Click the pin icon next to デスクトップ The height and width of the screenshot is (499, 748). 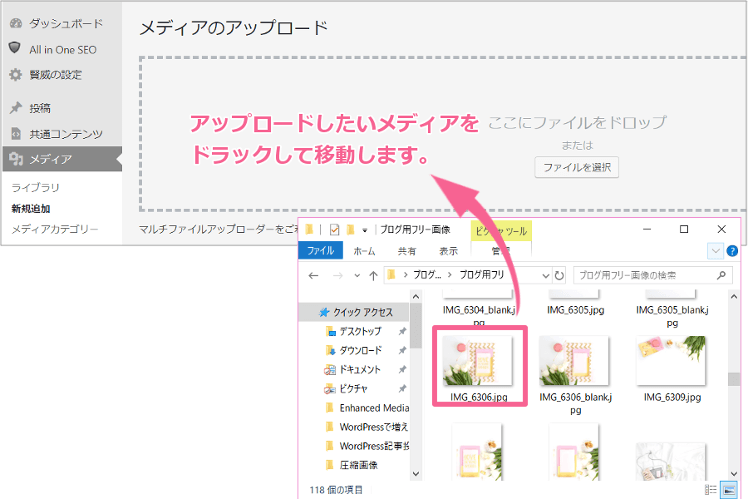tap(402, 331)
